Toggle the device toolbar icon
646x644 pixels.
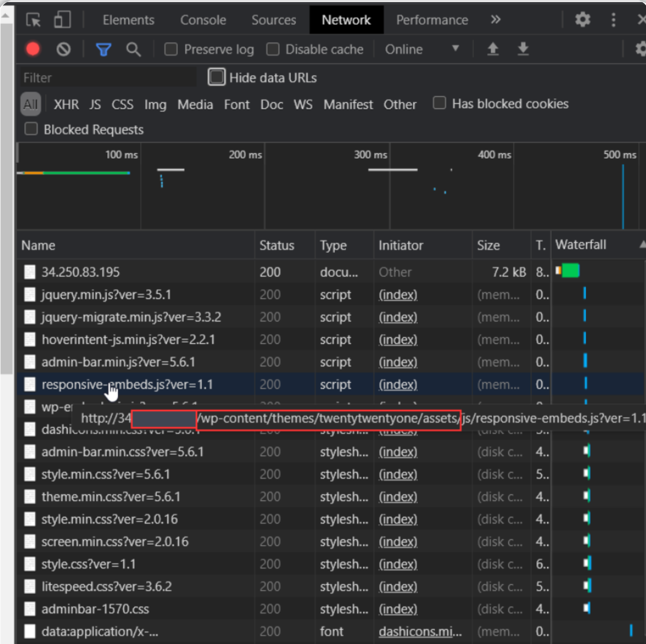click(x=62, y=20)
